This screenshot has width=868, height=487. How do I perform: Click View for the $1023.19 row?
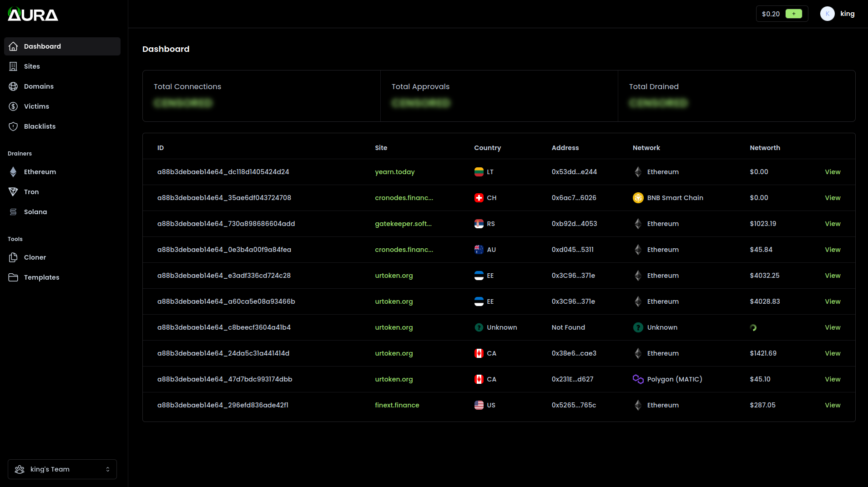tap(833, 224)
